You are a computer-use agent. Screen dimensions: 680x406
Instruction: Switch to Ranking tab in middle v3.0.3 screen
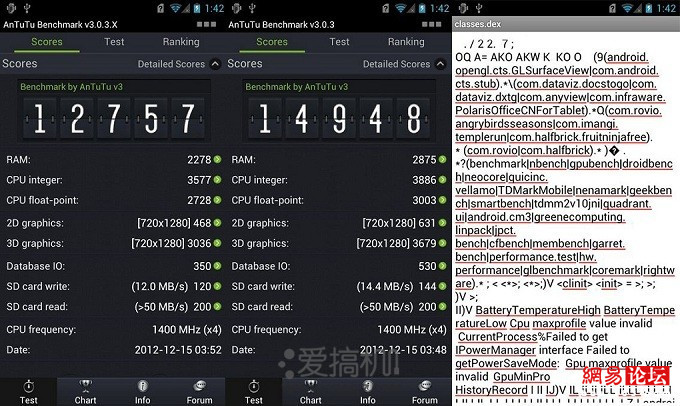pyautogui.click(x=406, y=42)
